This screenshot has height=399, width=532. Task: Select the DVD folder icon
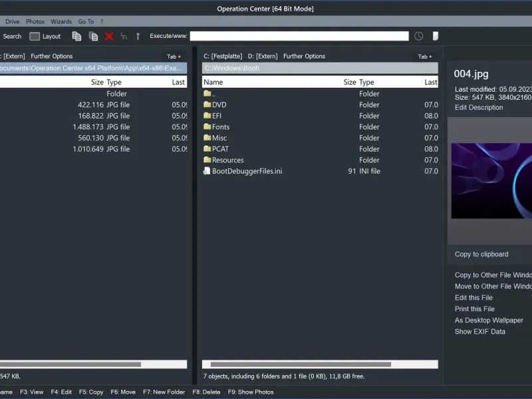click(207, 104)
